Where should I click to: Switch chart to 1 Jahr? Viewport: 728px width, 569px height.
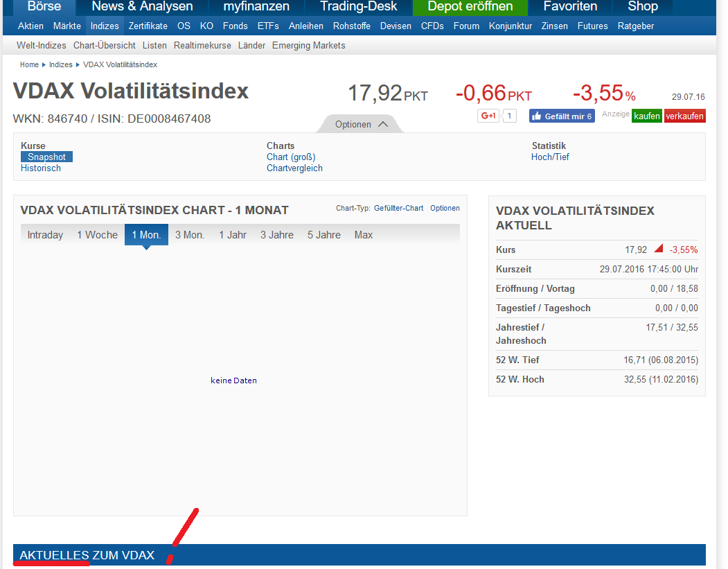[233, 235]
